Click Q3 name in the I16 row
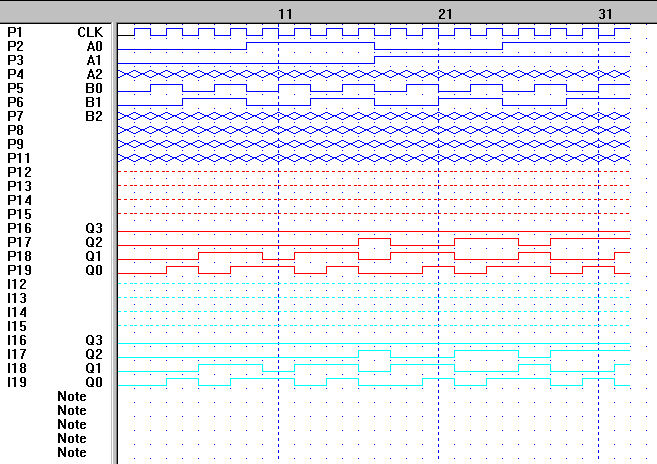The height and width of the screenshot is (464, 657). [x=94, y=340]
